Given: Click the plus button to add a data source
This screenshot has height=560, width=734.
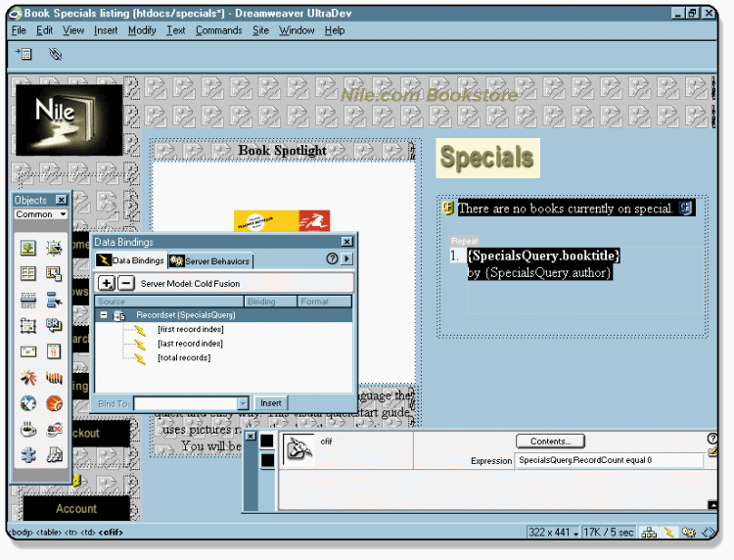Looking at the screenshot, I should (107, 283).
